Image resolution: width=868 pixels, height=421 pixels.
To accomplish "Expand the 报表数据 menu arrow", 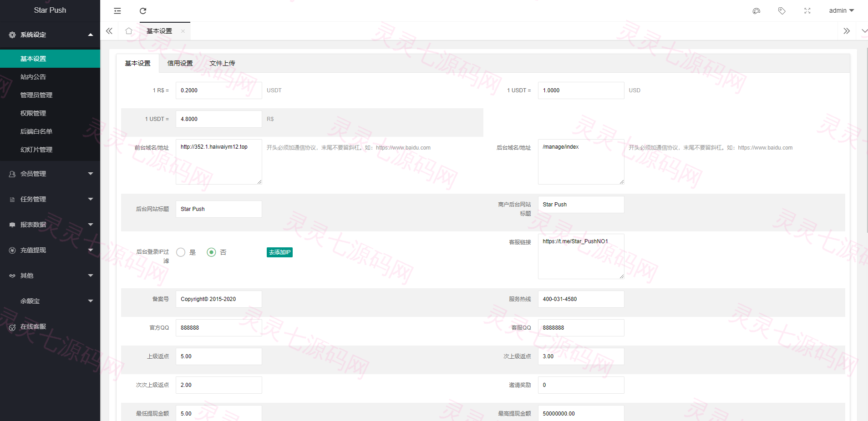I will tap(91, 225).
